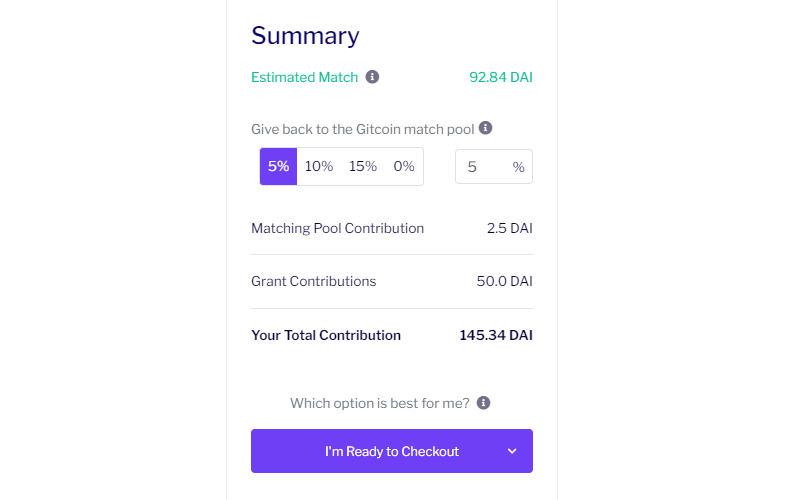Click the Summary heading

click(305, 36)
